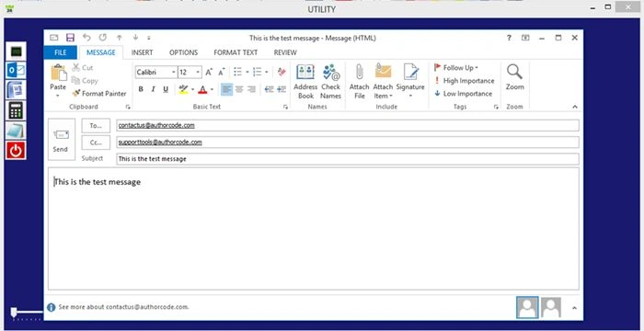
Task: Open highlight color dropdown arrow
Action: [x=192, y=89]
